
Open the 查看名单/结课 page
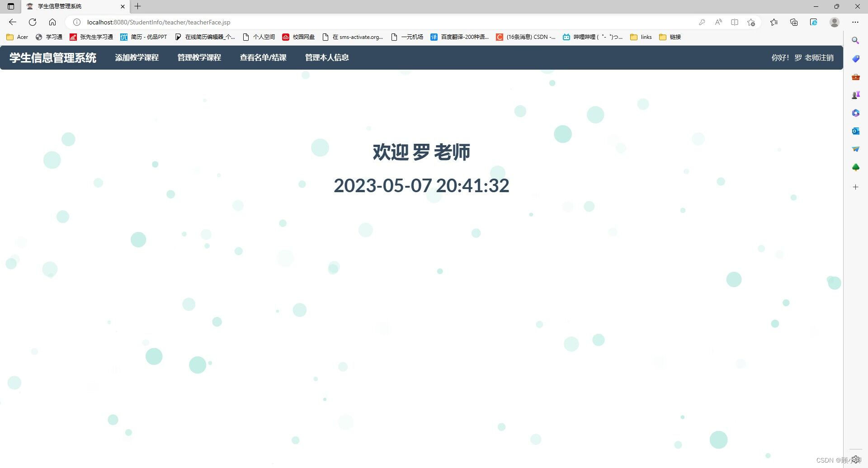tap(263, 57)
